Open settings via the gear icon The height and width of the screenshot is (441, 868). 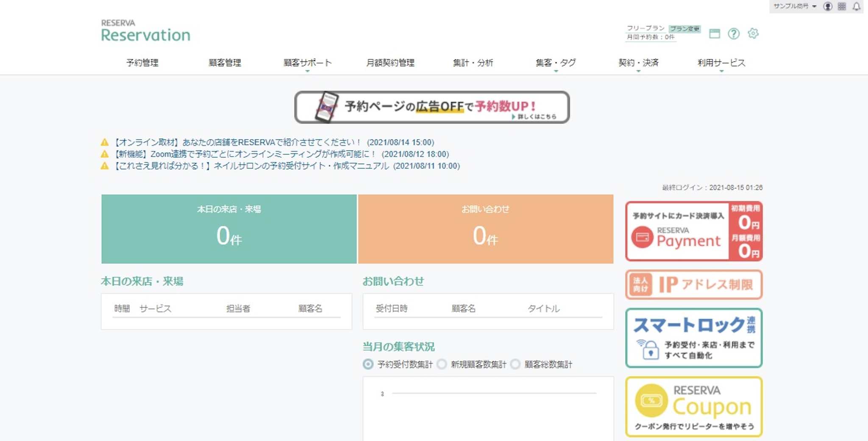pyautogui.click(x=753, y=33)
